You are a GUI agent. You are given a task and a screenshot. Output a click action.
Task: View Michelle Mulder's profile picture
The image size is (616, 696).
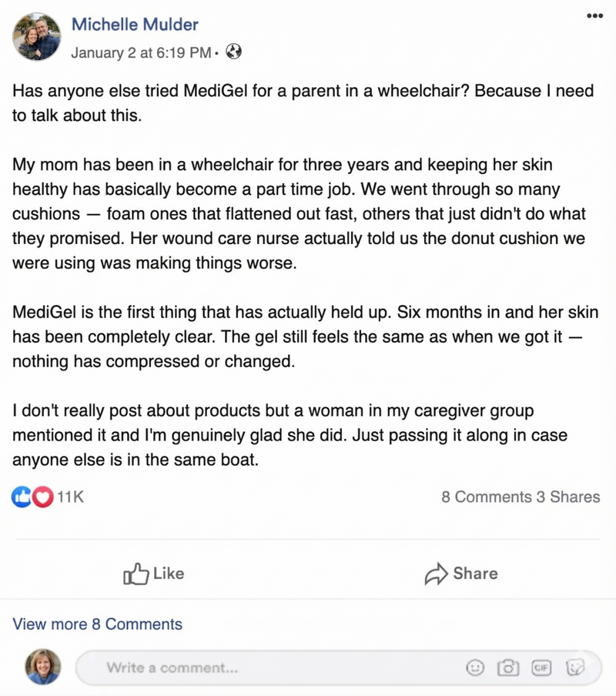(37, 37)
